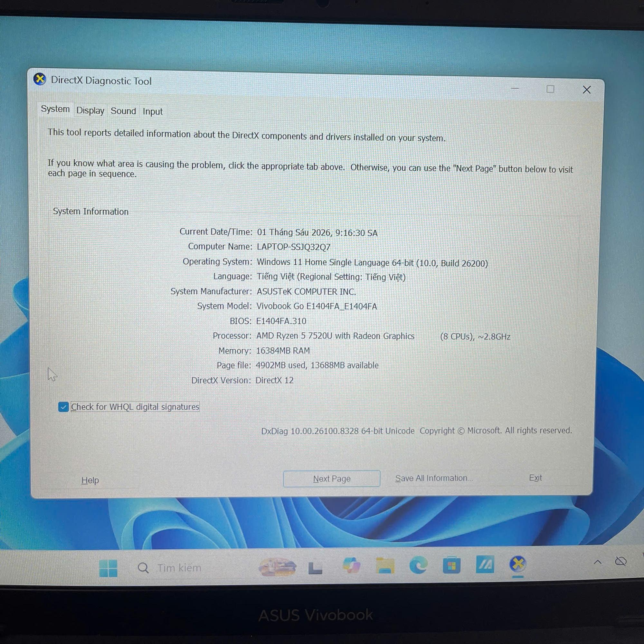This screenshot has width=644, height=644.
Task: Open Microsoft Store from the taskbar
Action: click(452, 565)
